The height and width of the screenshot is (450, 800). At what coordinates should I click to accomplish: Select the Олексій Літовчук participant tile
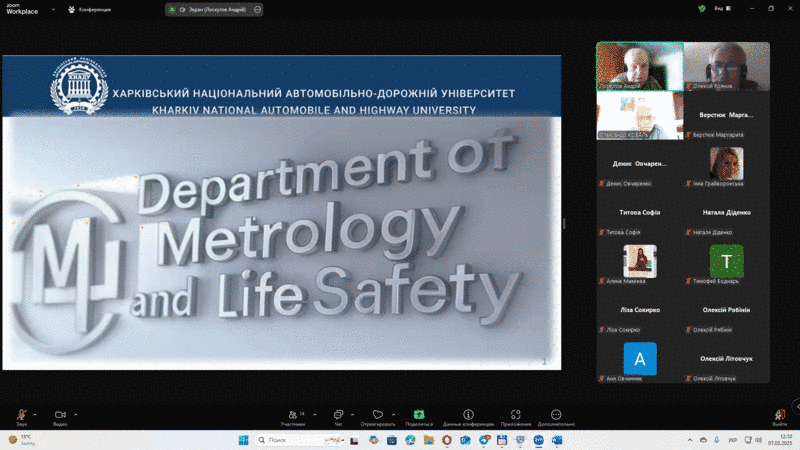[x=727, y=359]
